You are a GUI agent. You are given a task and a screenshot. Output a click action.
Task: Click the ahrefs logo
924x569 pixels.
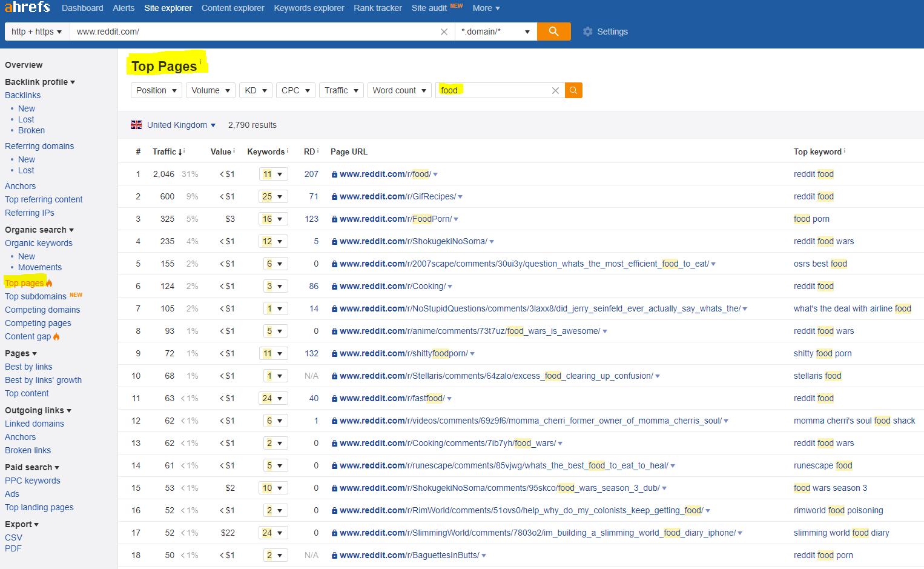pos(27,7)
